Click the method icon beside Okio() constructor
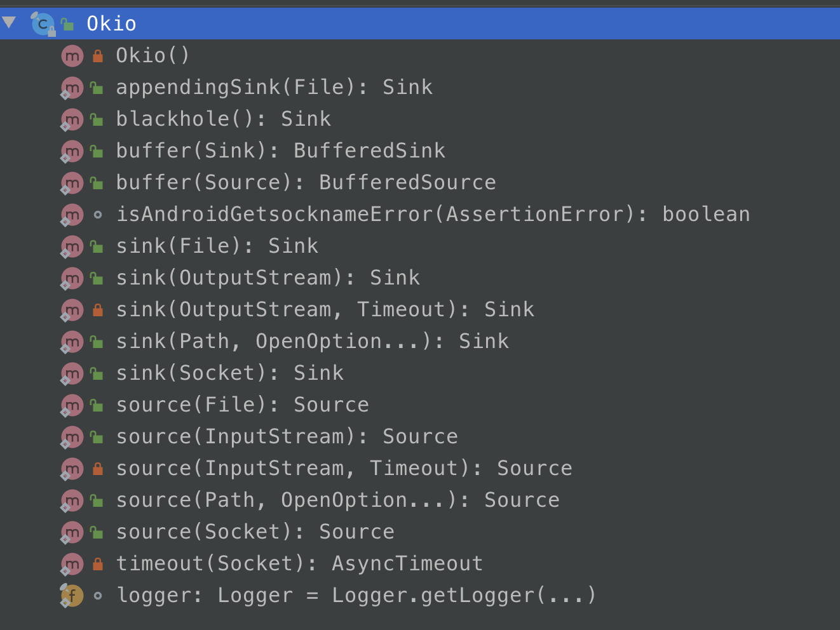Viewport: 840px width, 630px height. 72,56
